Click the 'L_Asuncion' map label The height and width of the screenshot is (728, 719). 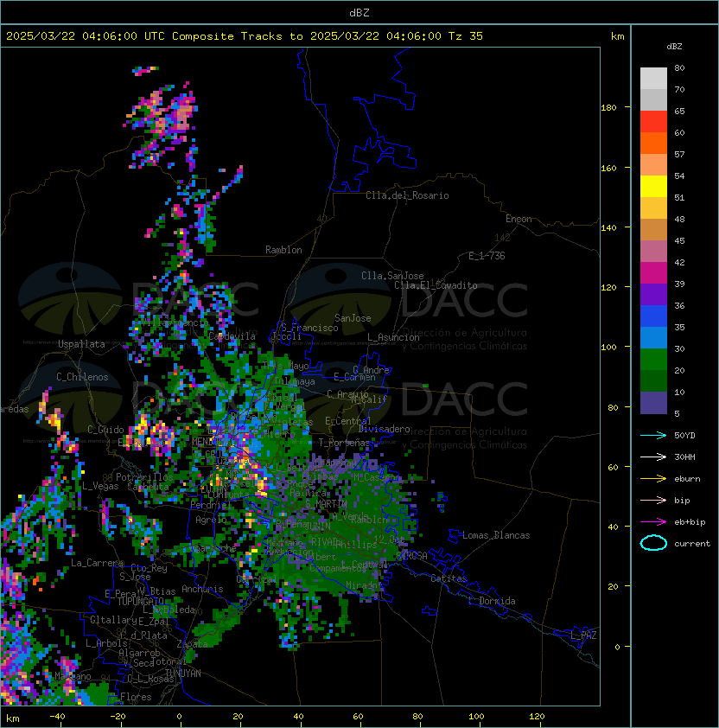pyautogui.click(x=393, y=337)
